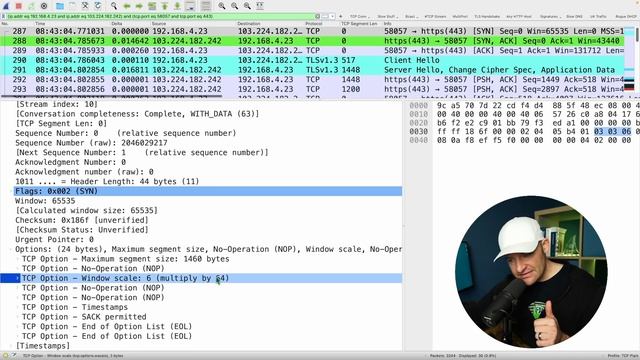Screen dimensions: 640x360
Task: Select packet 291 Server Hello row
Action: point(312,70)
